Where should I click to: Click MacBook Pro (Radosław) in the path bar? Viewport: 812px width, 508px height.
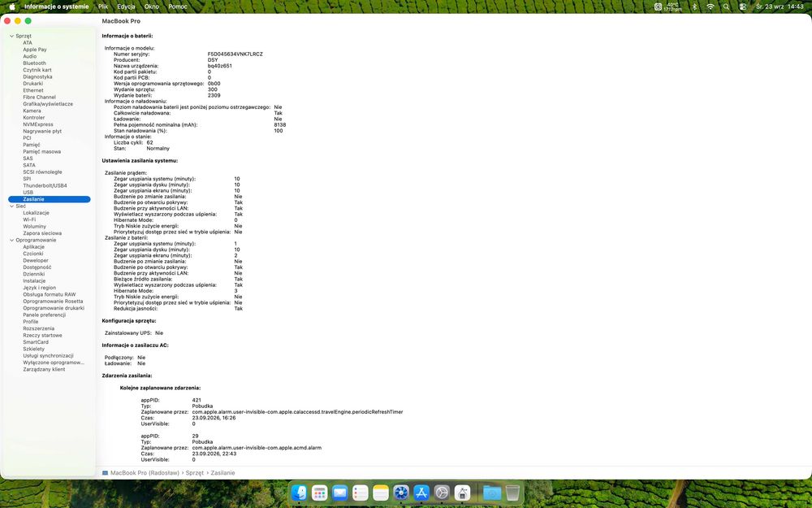pyautogui.click(x=145, y=473)
